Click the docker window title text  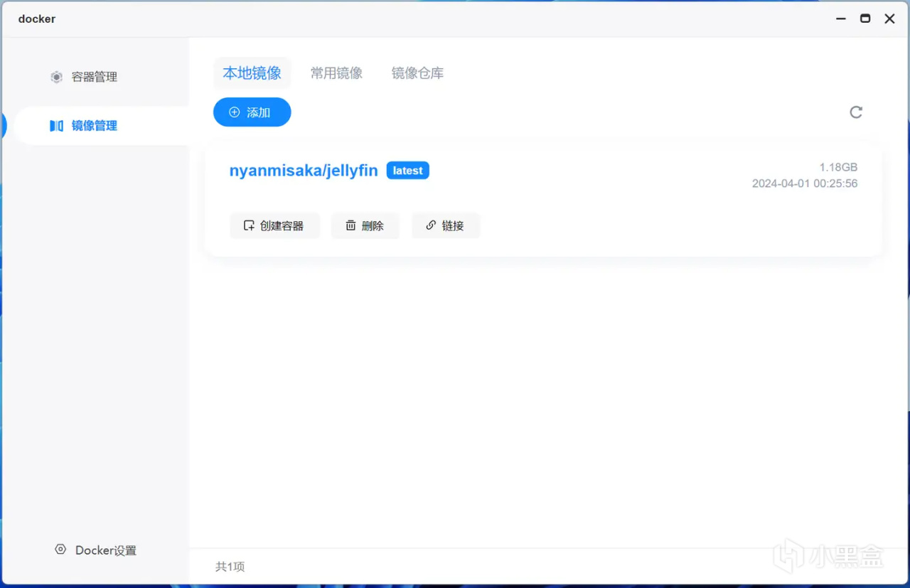[37, 19]
